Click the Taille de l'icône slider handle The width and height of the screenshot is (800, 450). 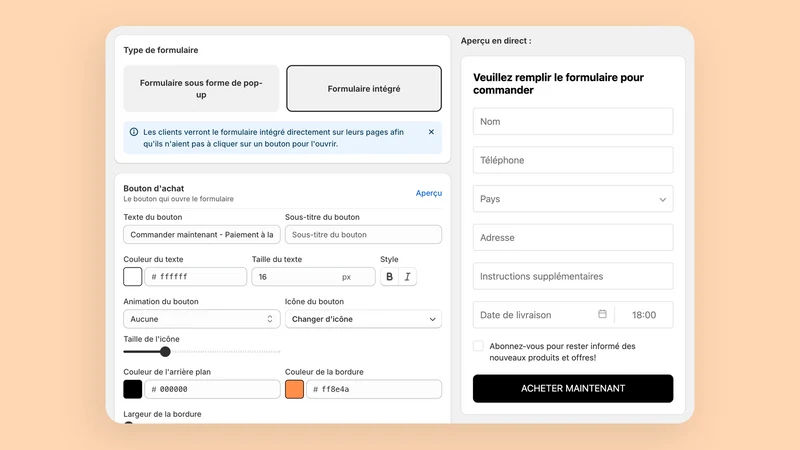click(165, 352)
